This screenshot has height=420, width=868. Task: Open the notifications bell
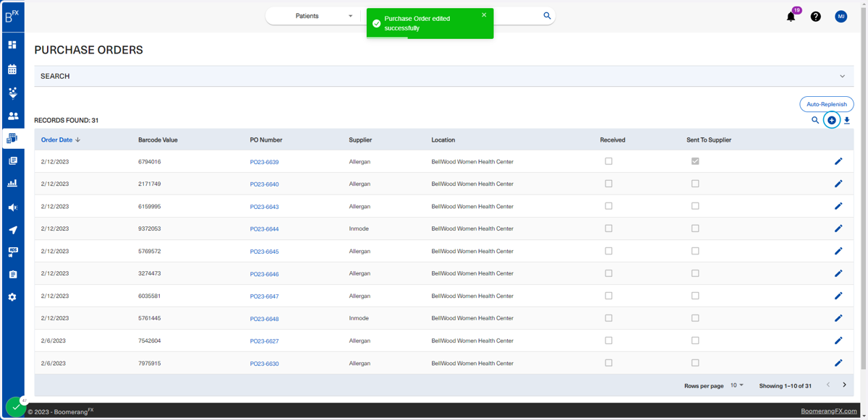pos(791,17)
